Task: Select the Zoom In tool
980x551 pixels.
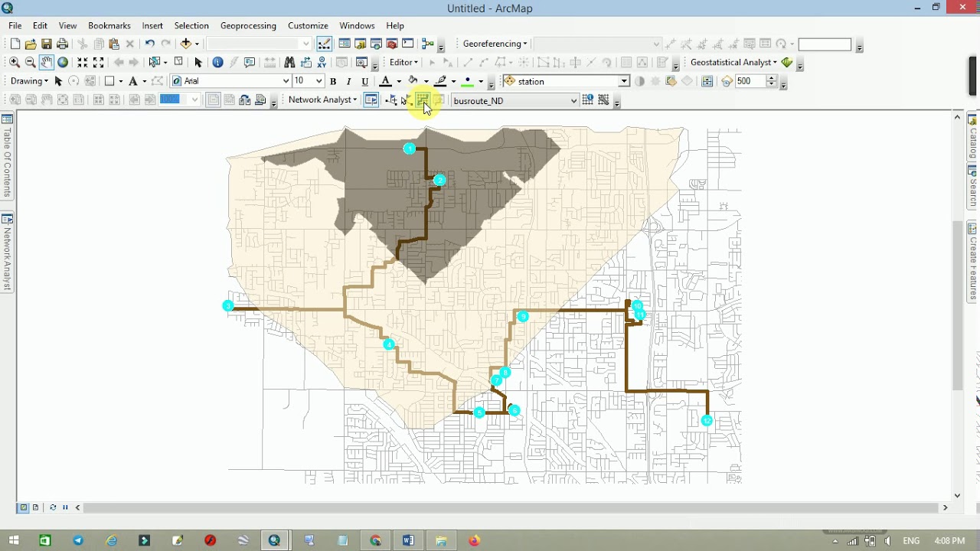Action: 15,62
